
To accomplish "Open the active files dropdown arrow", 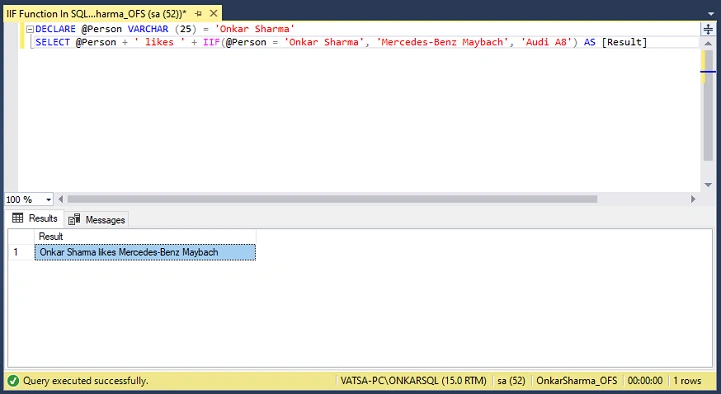I will point(711,14).
